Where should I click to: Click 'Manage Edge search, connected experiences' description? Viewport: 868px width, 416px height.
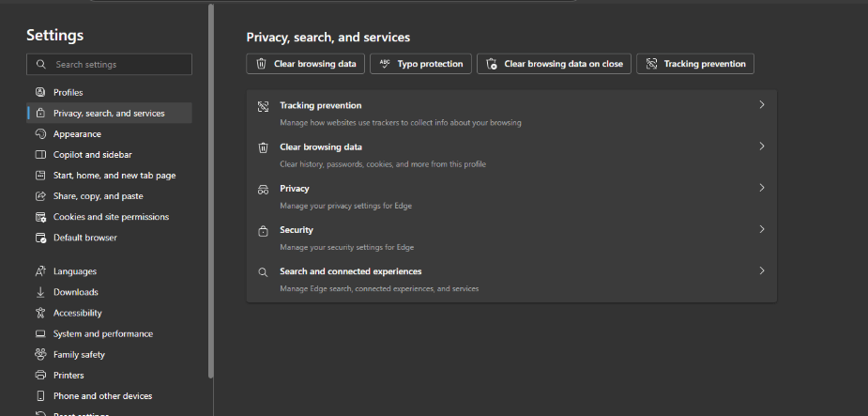coord(379,288)
